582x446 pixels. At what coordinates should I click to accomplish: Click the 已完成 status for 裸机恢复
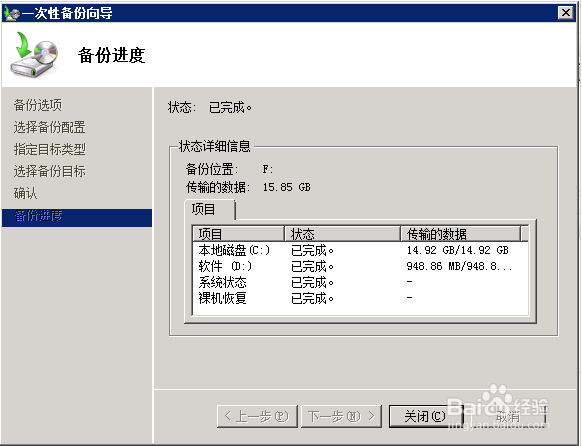tap(312, 298)
